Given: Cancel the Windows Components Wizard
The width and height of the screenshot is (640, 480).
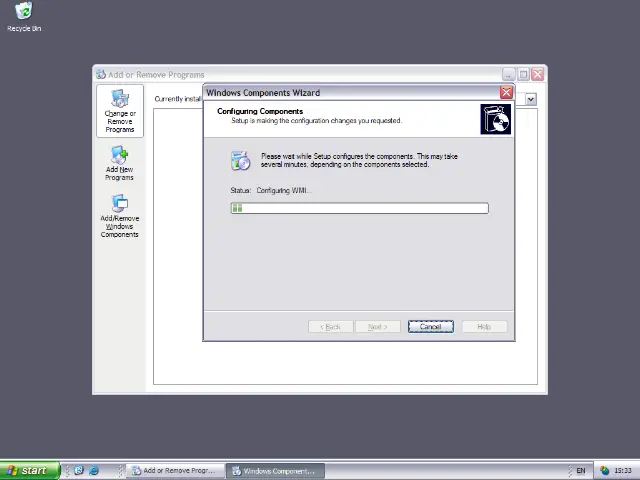Looking at the screenshot, I should (431, 327).
